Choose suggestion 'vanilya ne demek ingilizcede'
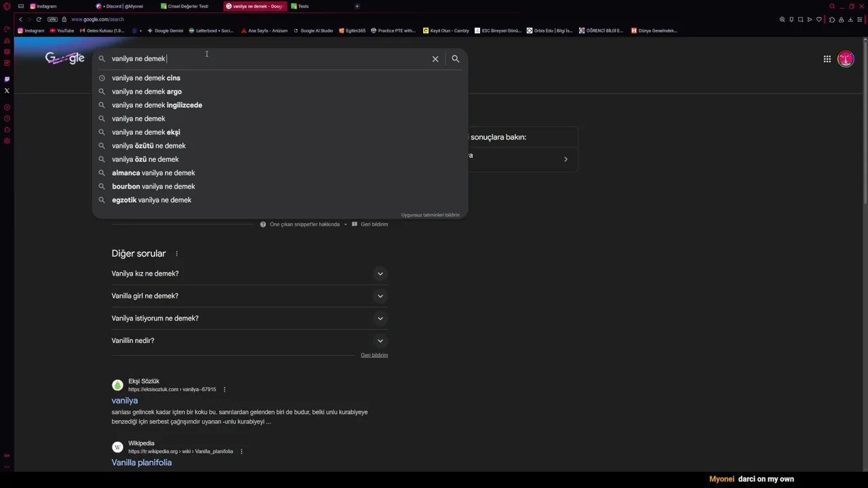Screen dimensions: 868x488 coord(279,105)
